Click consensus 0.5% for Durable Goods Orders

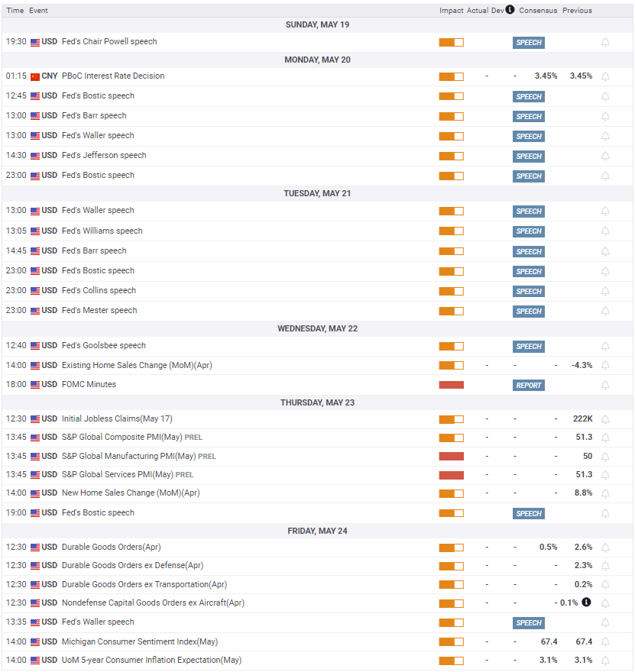tap(549, 548)
